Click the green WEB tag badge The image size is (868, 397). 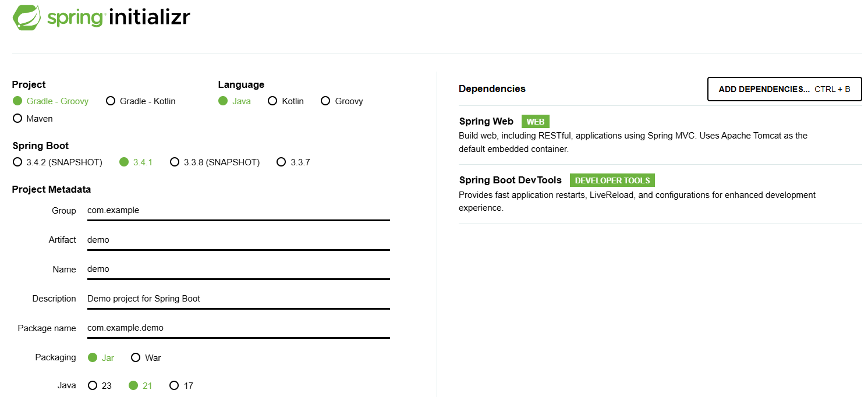[x=536, y=122]
